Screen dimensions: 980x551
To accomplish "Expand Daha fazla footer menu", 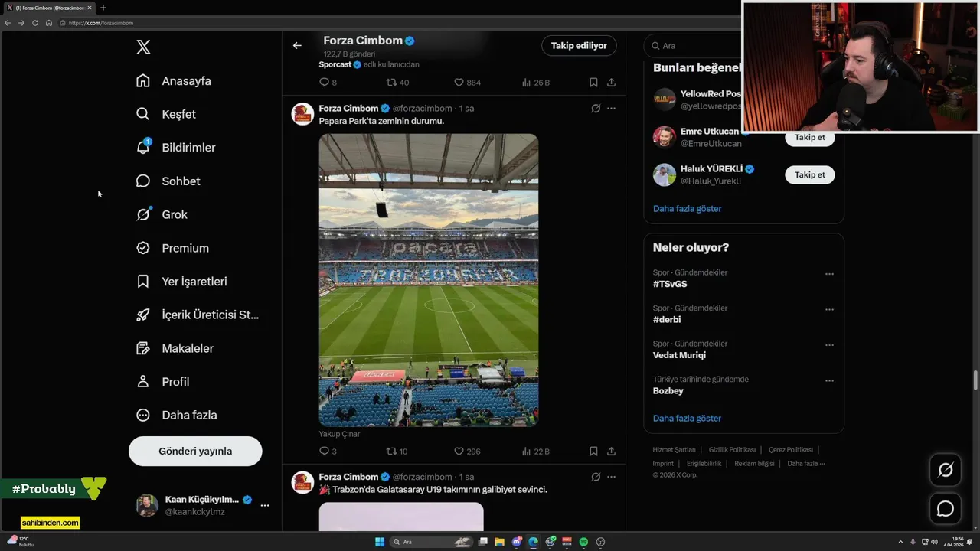I will pyautogui.click(x=805, y=464).
